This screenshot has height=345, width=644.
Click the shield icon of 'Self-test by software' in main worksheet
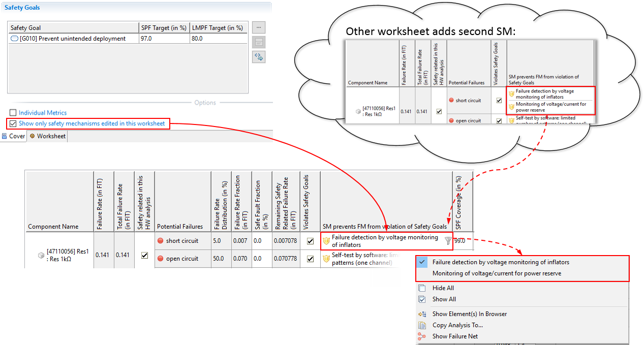(x=326, y=259)
